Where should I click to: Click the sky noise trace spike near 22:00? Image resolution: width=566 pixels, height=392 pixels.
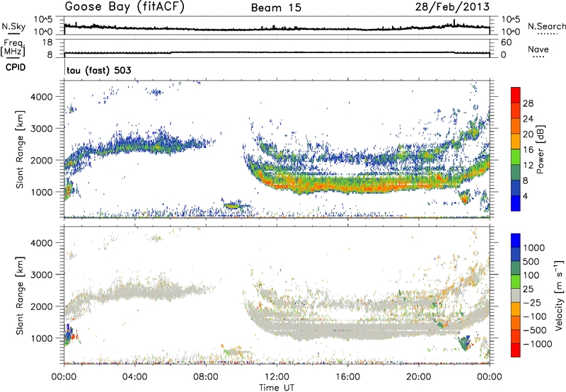[454, 22]
